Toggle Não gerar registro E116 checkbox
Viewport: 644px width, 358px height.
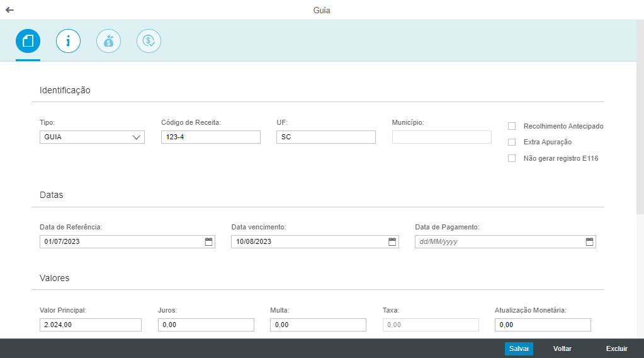512,158
